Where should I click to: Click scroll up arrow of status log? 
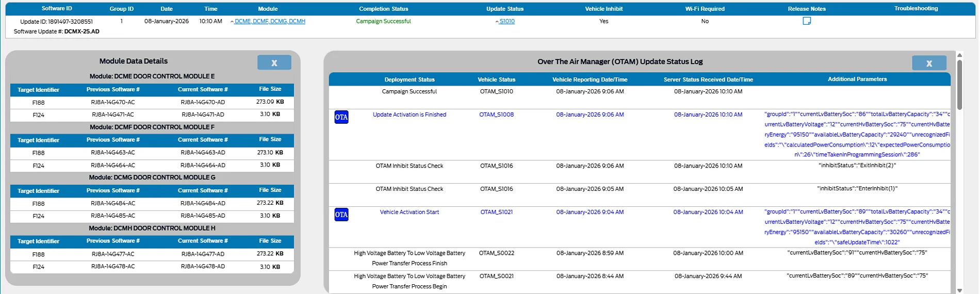pyautogui.click(x=959, y=55)
